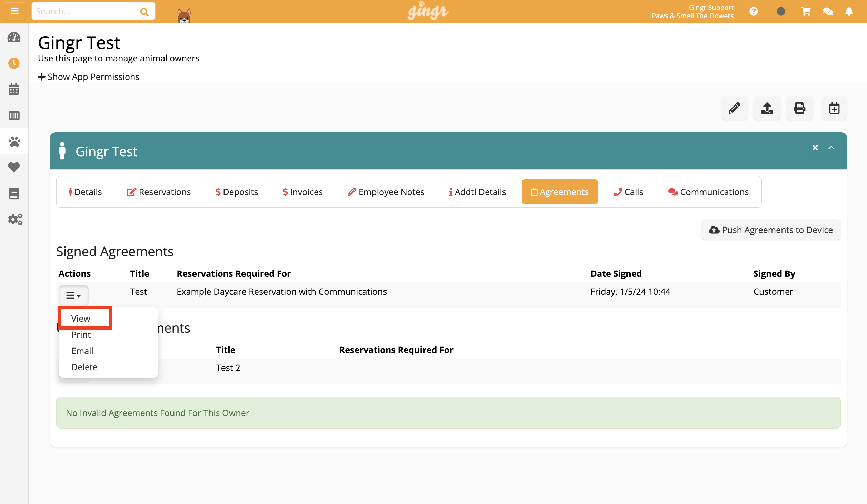
Task: Switch to the Details tab
Action: pyautogui.click(x=85, y=192)
